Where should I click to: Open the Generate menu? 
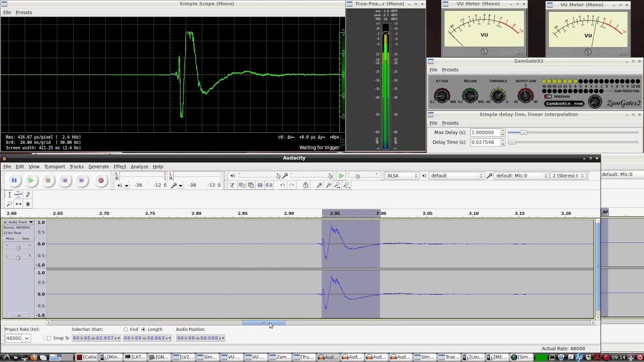coord(99,166)
